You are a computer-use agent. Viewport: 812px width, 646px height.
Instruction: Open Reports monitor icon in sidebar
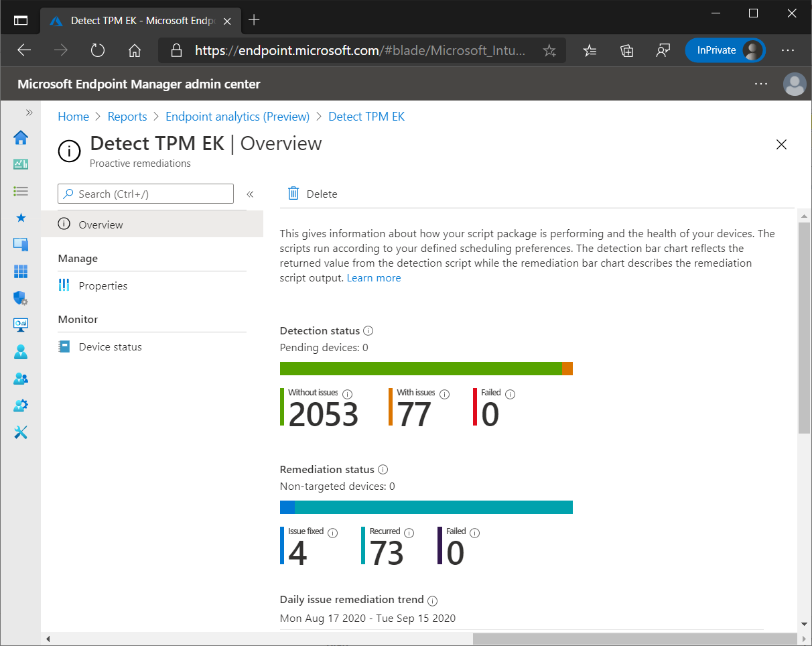[x=21, y=325]
